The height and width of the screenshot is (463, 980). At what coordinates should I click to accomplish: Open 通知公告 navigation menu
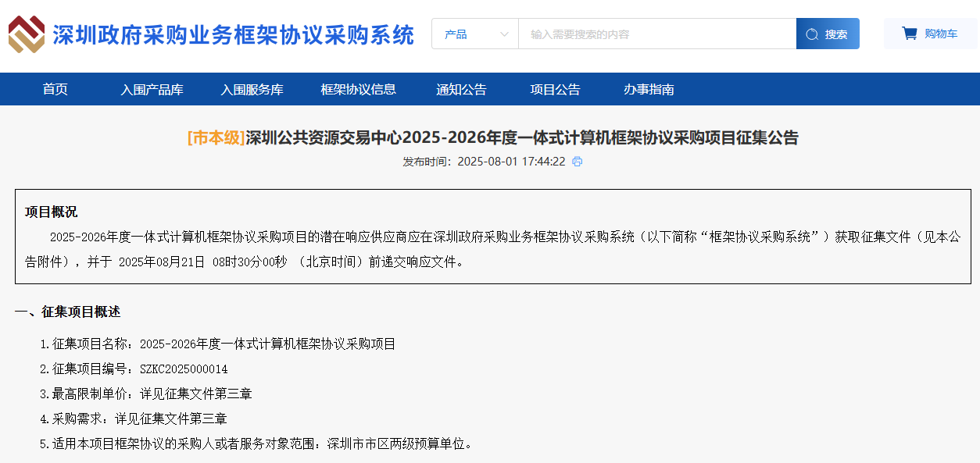pos(461,89)
